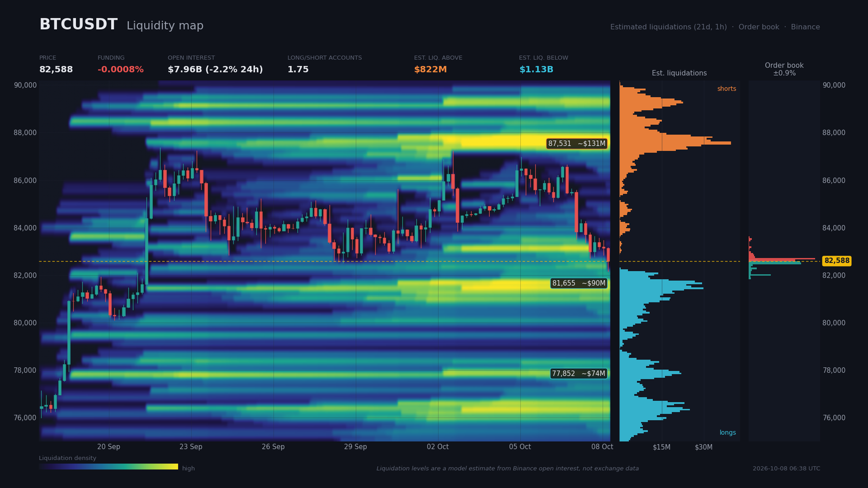Viewport: 868px width, 488px height.
Task: Click the 81,655 ~$90M liquidation label
Action: (579, 283)
